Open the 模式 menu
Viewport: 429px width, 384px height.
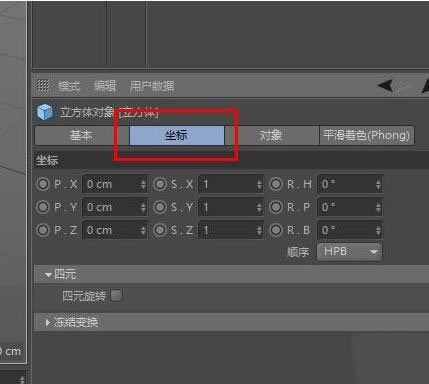click(69, 86)
